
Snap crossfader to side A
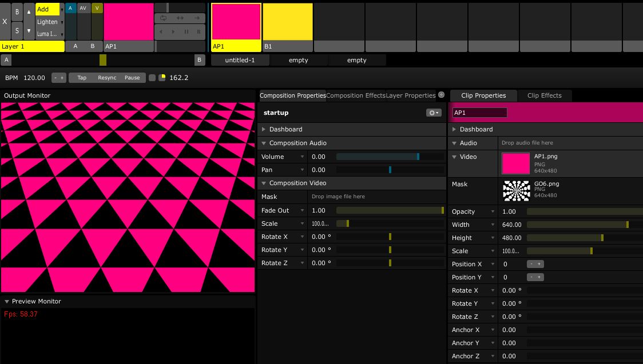pos(6,60)
